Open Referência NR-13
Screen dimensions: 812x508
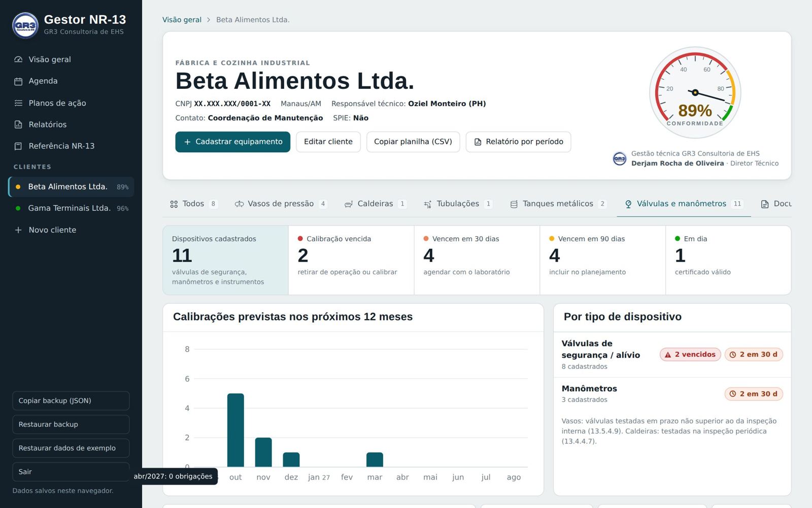71,146
